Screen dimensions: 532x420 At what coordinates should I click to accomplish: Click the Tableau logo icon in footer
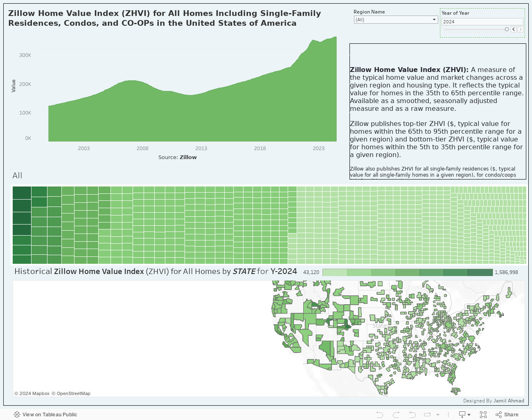[x=17, y=415]
